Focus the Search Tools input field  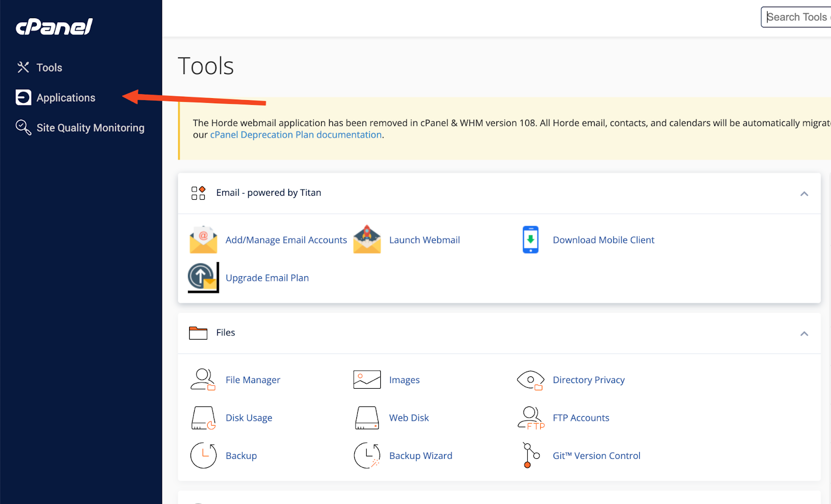coord(796,17)
